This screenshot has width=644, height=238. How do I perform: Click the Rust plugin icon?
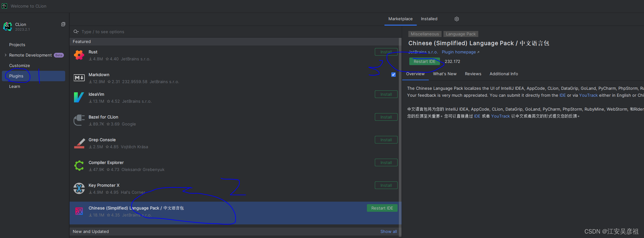[x=79, y=55]
